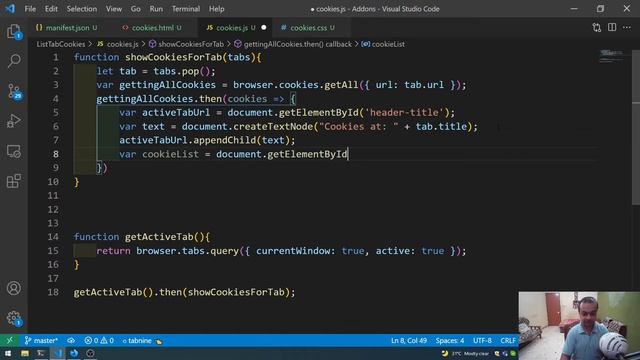Open the editor More Actions menu
640x360 pixels.
tap(627, 27)
